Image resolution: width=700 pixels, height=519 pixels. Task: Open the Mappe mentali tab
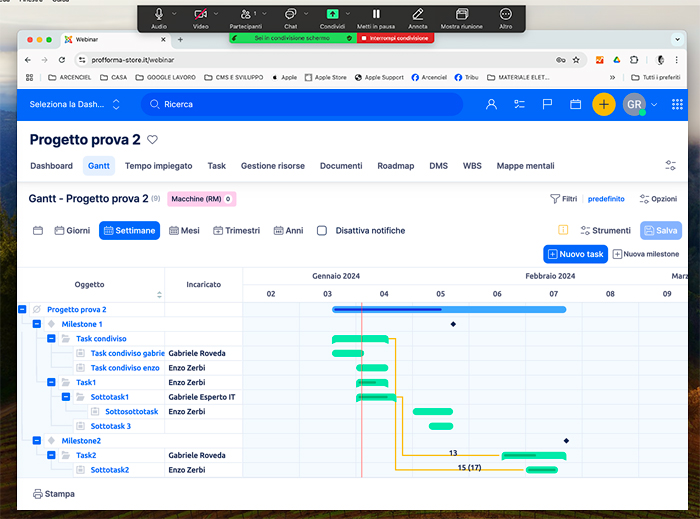coord(525,166)
